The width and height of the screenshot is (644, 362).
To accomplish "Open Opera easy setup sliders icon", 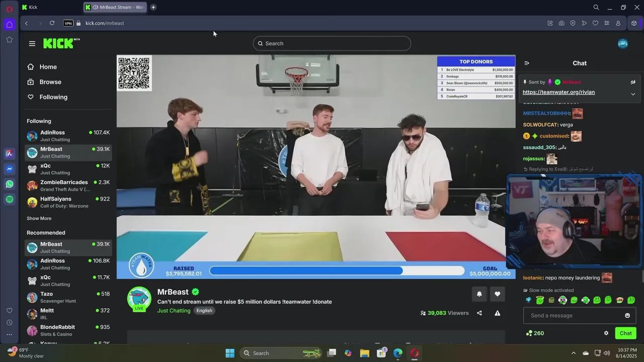I will pos(607,23).
